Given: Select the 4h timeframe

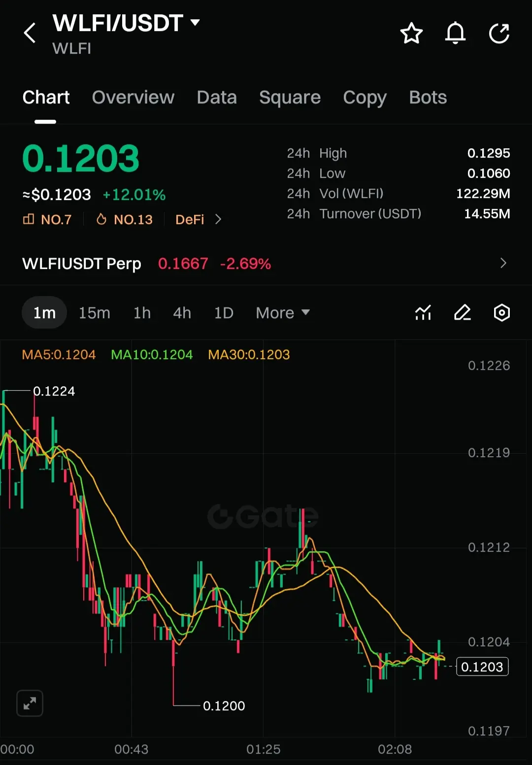Looking at the screenshot, I should [182, 313].
